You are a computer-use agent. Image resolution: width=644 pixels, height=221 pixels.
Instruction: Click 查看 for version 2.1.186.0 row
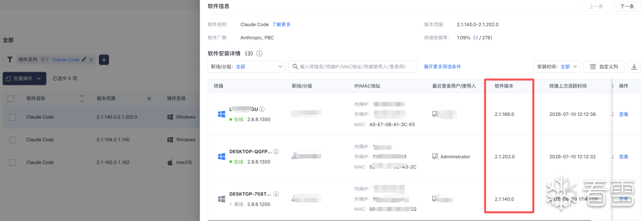[624, 115]
